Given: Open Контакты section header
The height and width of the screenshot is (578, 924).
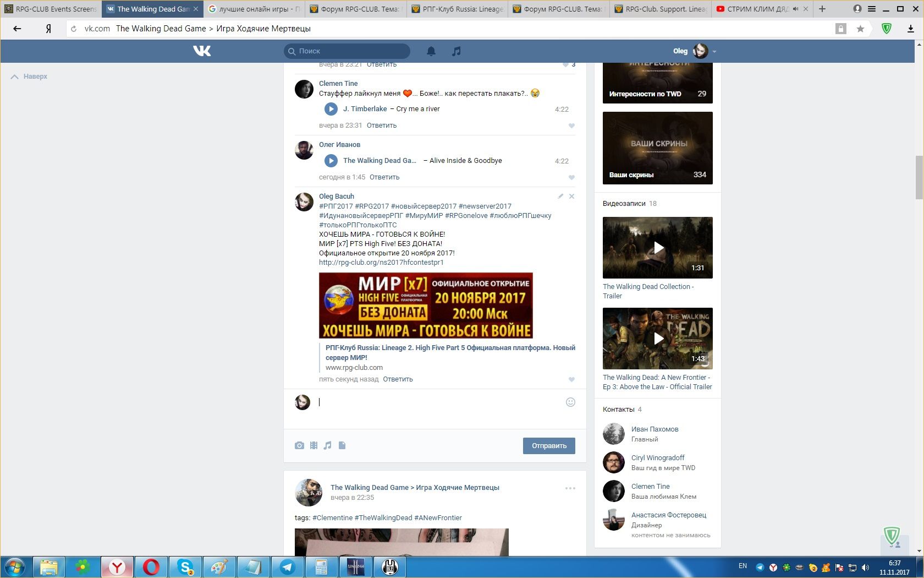Looking at the screenshot, I should 618,410.
